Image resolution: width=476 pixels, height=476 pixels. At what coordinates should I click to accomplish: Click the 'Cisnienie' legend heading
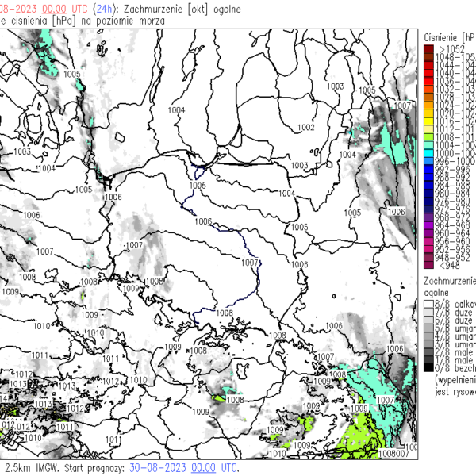[x=444, y=37]
